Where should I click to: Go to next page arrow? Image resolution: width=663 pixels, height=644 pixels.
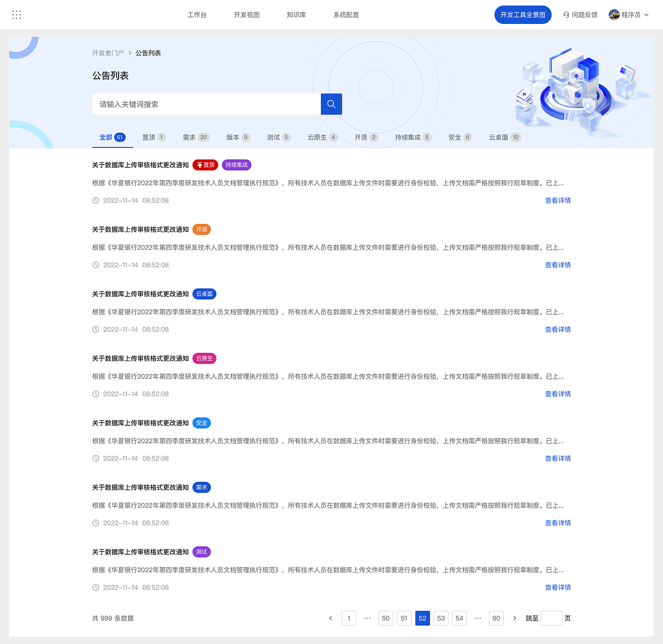click(514, 618)
